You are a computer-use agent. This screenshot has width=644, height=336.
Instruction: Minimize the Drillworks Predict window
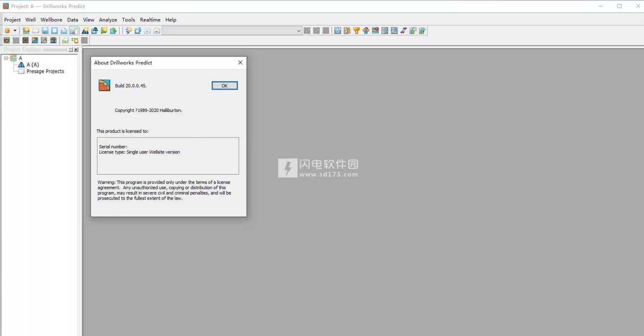pos(601,6)
